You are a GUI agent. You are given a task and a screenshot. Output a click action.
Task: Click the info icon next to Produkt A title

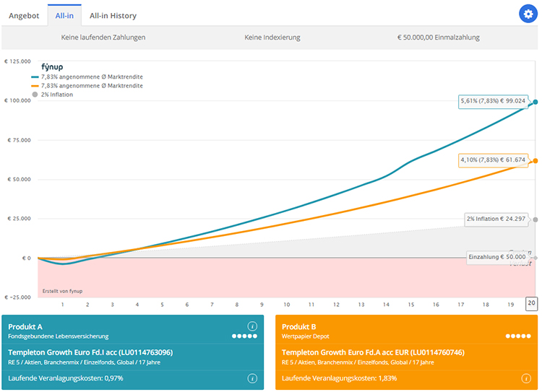[252, 326]
